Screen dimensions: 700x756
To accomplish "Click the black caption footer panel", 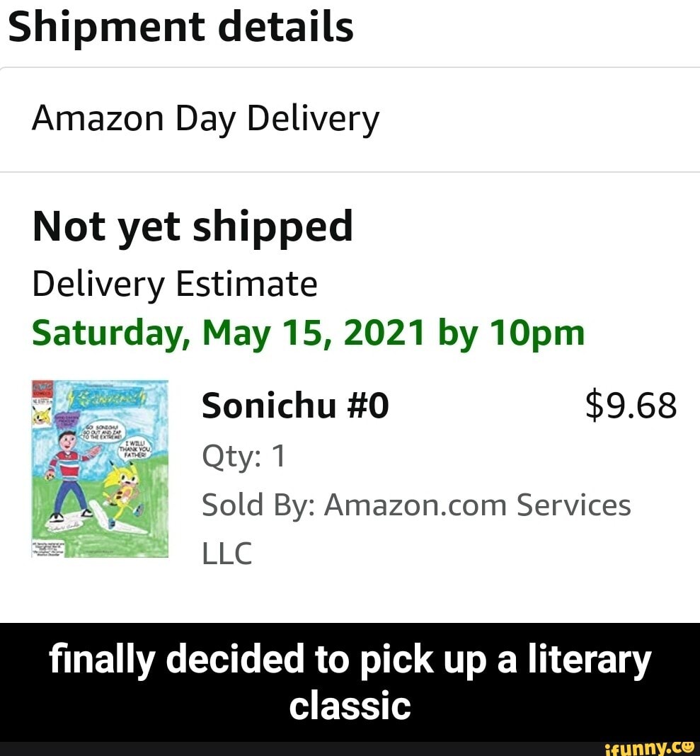I will click(x=350, y=680).
